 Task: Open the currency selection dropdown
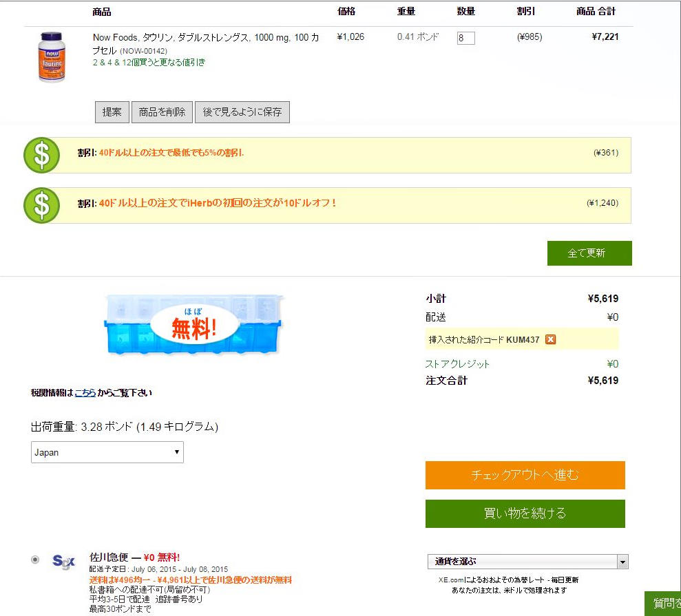[x=527, y=562]
